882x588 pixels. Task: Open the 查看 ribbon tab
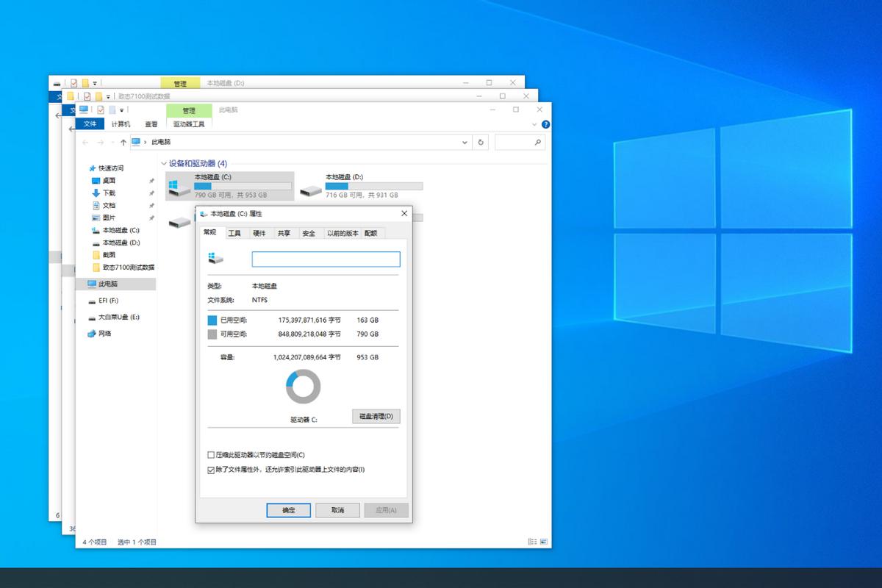coord(151,124)
